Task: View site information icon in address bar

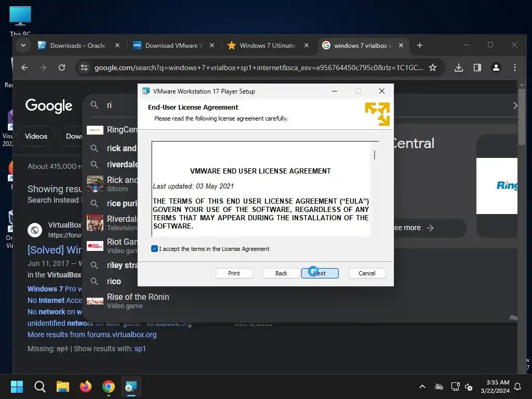Action: click(x=84, y=68)
